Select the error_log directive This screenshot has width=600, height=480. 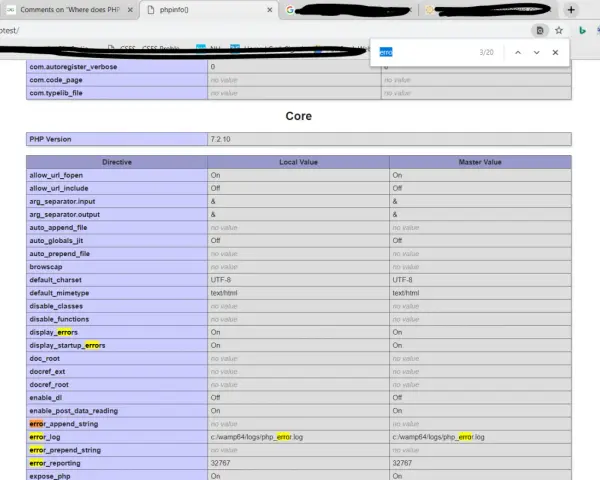[x=45, y=437]
